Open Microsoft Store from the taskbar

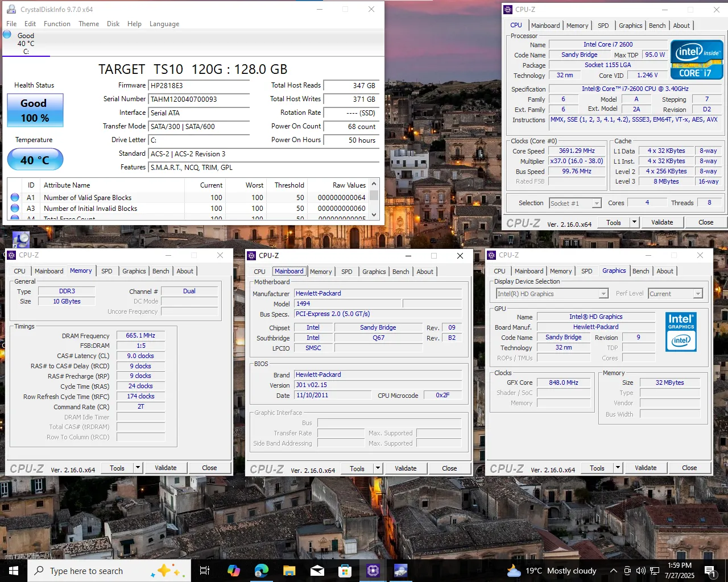(x=345, y=571)
